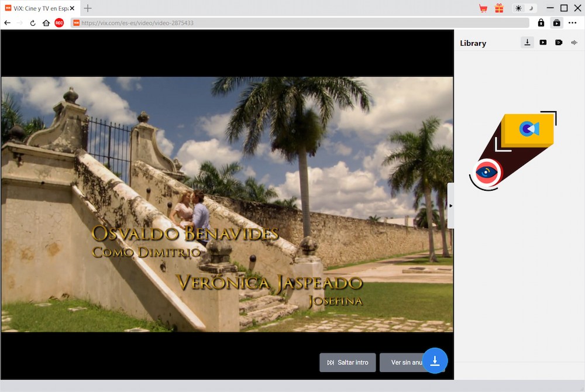Click the Saltar intro button
The height and width of the screenshot is (392, 585).
click(347, 363)
